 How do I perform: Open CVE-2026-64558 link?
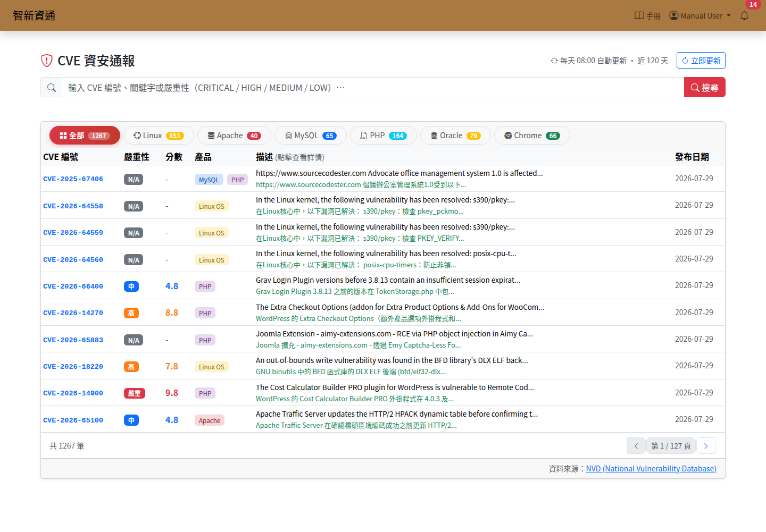click(x=73, y=206)
